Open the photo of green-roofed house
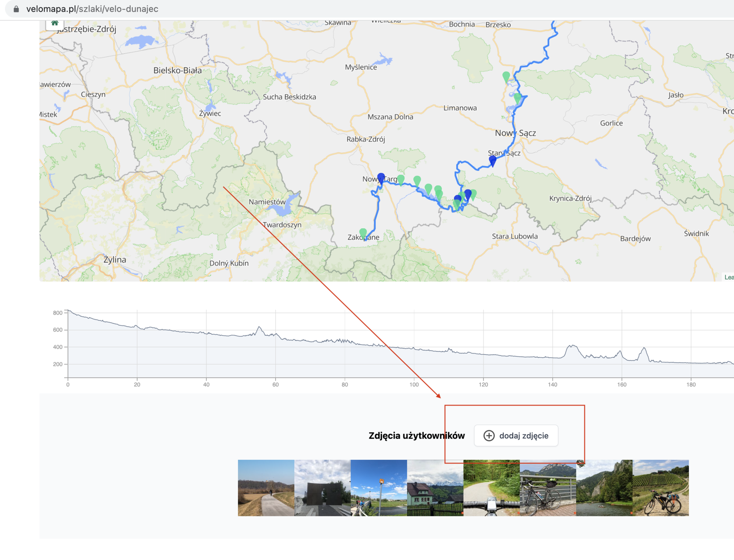 point(435,488)
